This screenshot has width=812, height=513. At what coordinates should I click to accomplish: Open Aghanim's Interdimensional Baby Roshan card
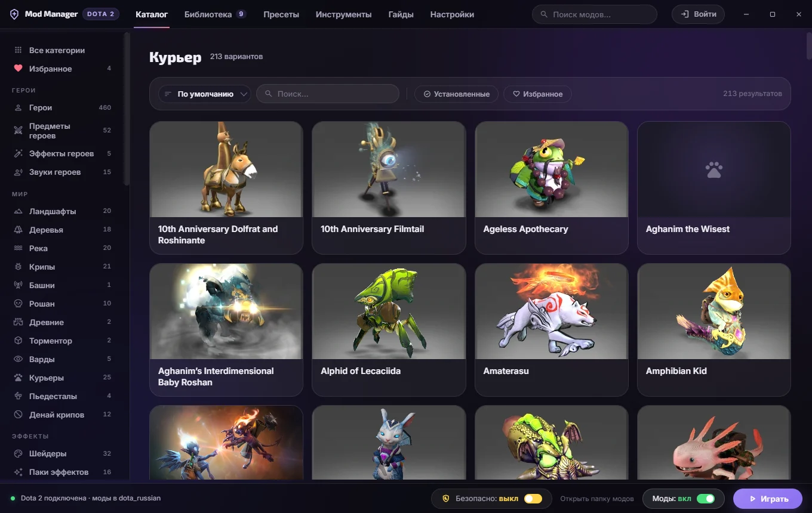pos(226,330)
